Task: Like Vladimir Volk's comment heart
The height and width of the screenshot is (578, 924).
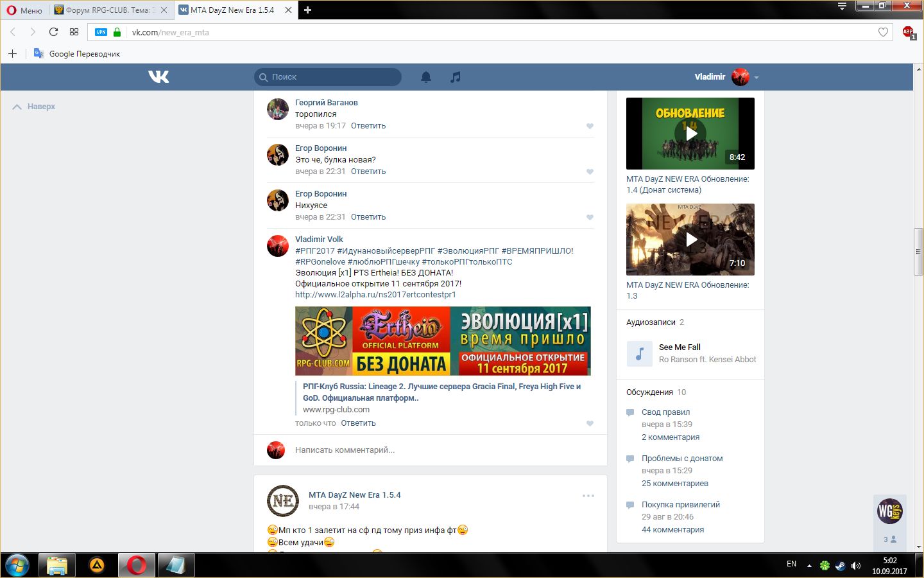Action: [590, 423]
